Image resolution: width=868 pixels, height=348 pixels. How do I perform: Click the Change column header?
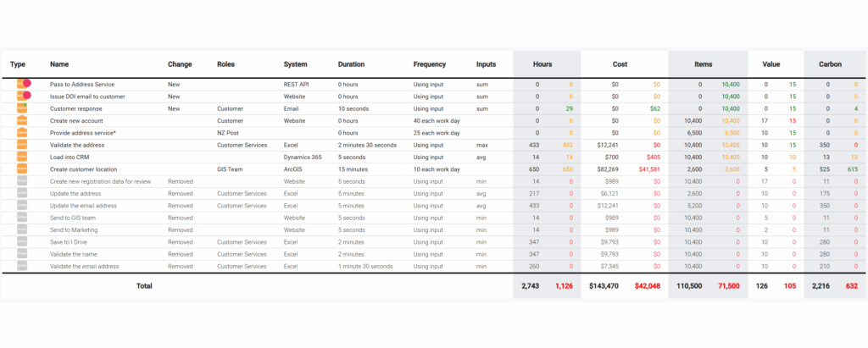point(180,64)
